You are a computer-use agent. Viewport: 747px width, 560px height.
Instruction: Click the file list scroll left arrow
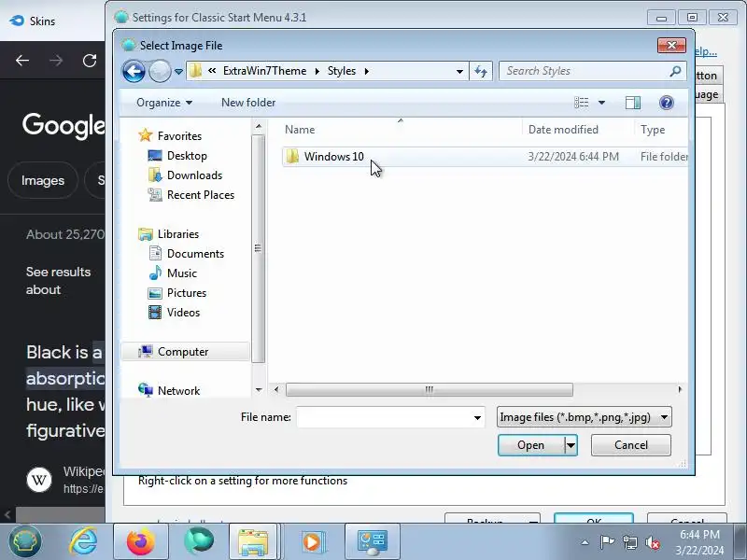point(276,389)
